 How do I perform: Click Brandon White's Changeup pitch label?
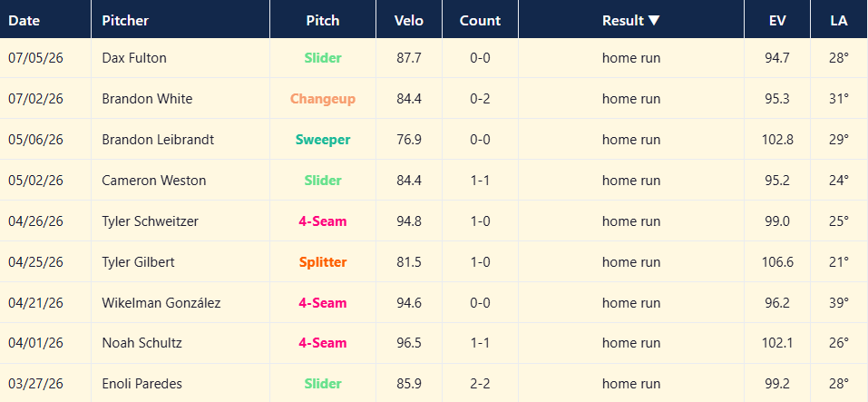[323, 99]
